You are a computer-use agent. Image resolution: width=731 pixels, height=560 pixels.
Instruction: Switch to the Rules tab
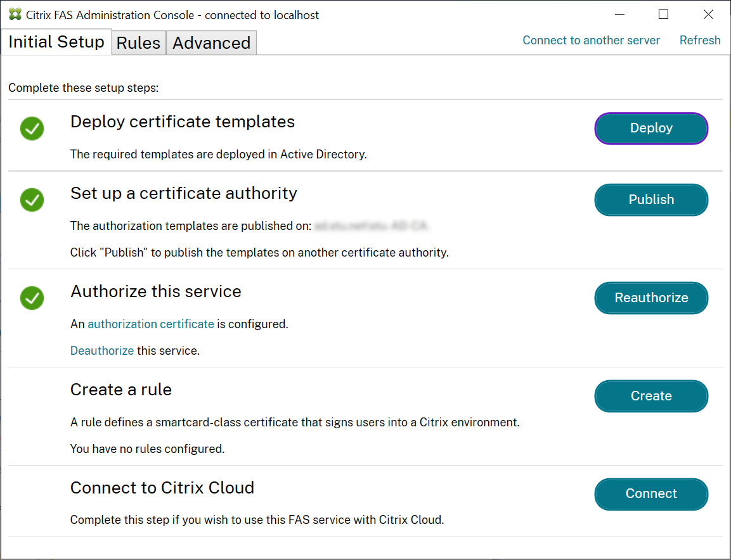[x=138, y=43]
